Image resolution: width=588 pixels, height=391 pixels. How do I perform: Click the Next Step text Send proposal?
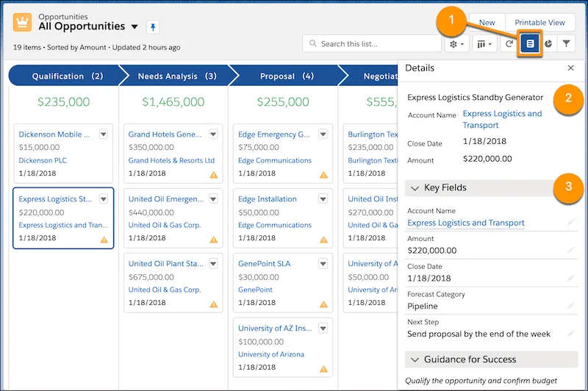tap(478, 334)
